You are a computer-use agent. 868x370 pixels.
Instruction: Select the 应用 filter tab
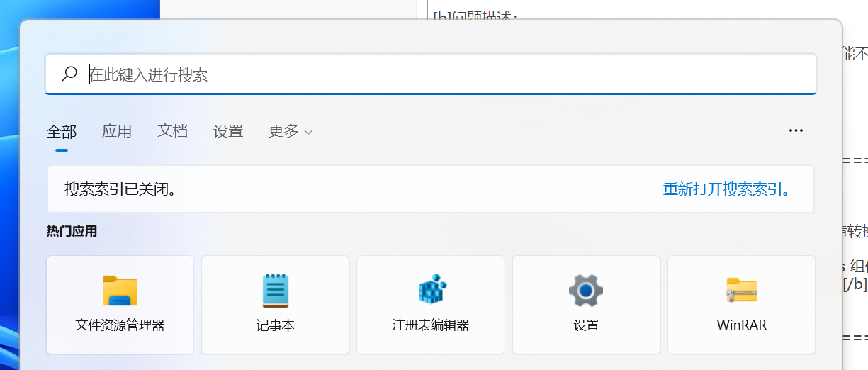tap(117, 131)
